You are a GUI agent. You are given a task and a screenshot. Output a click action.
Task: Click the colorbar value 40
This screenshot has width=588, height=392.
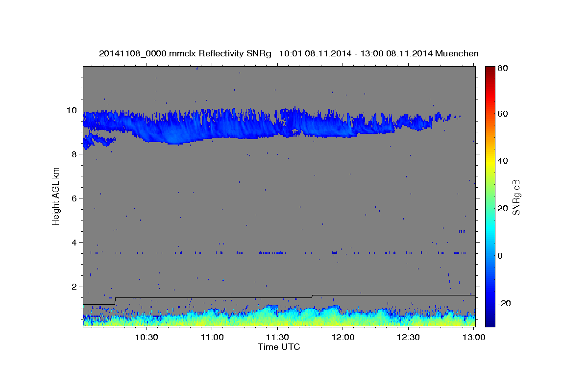pos(502,161)
